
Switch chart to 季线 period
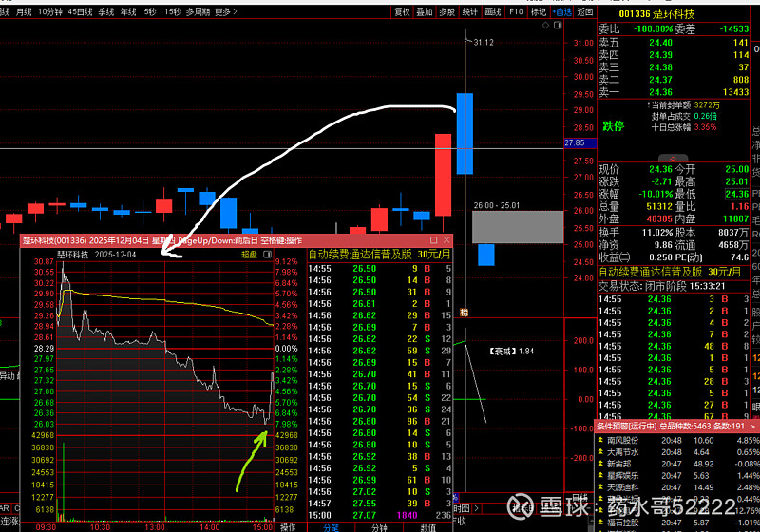[106, 11]
